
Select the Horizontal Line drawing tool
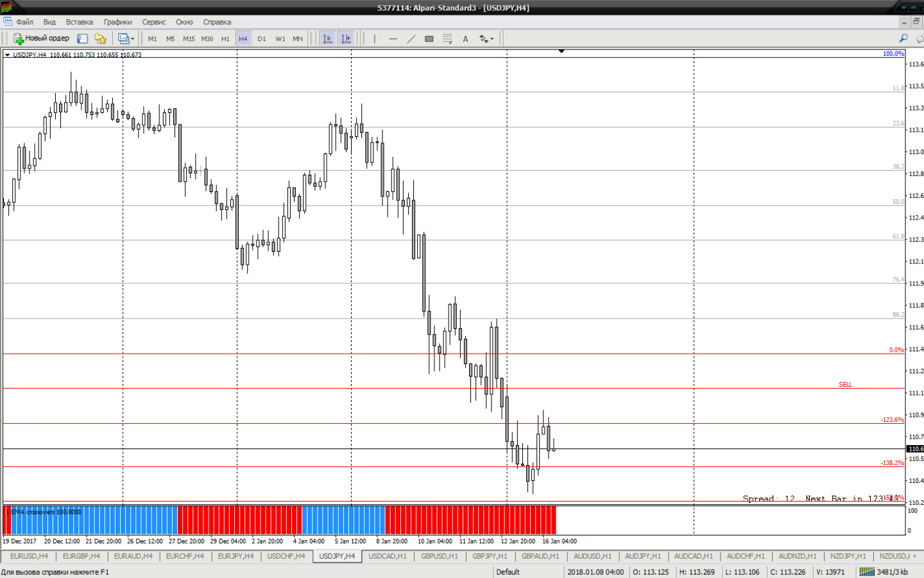coord(393,39)
